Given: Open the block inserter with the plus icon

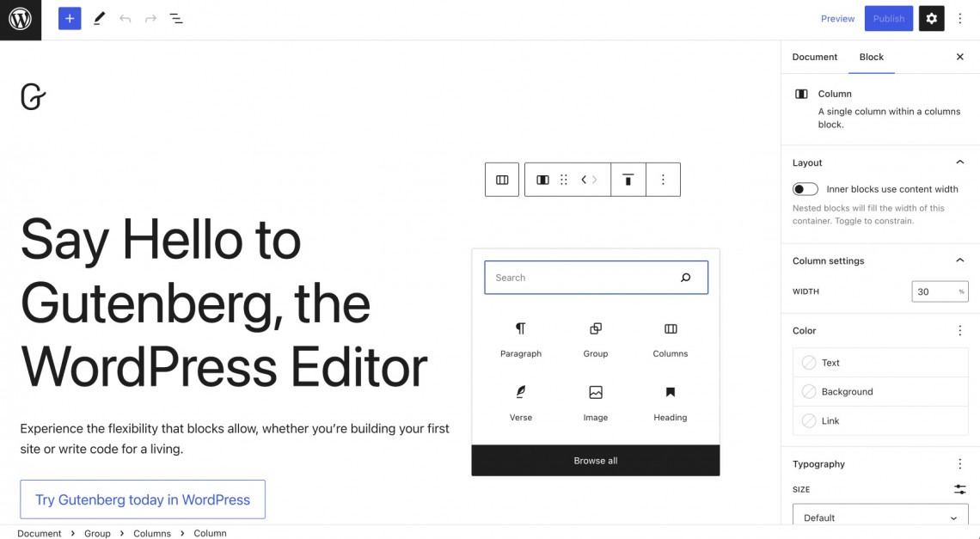Looking at the screenshot, I should point(69,18).
